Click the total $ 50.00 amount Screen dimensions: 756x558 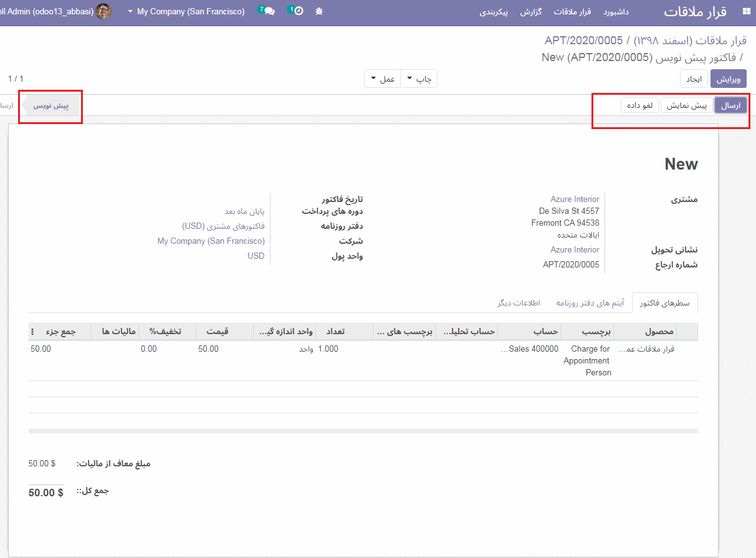(46, 493)
